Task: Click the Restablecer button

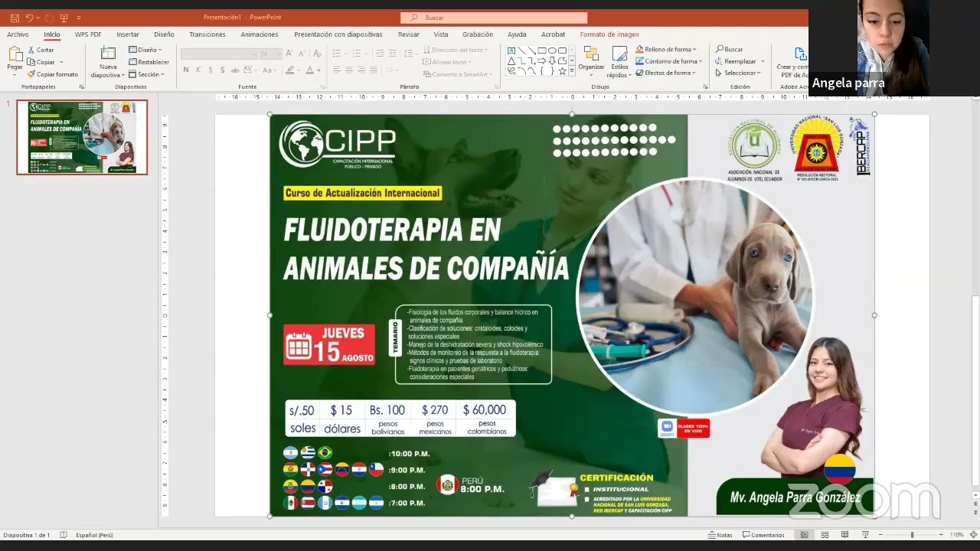Action: tap(149, 62)
